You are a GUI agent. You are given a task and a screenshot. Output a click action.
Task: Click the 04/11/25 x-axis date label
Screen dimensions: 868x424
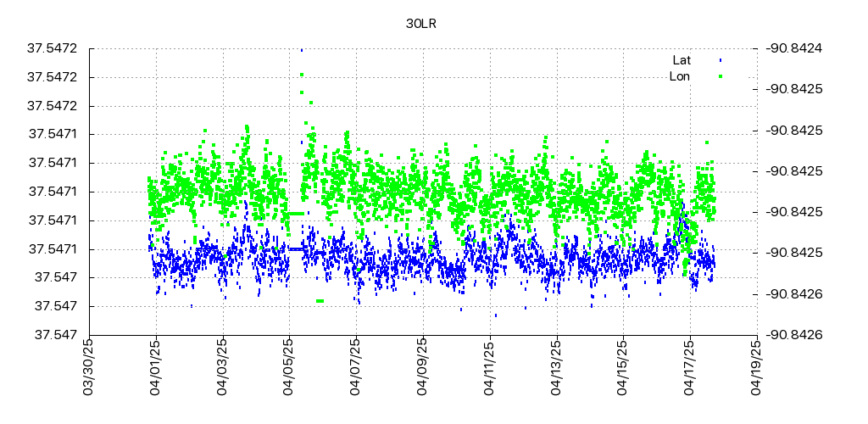click(490, 367)
